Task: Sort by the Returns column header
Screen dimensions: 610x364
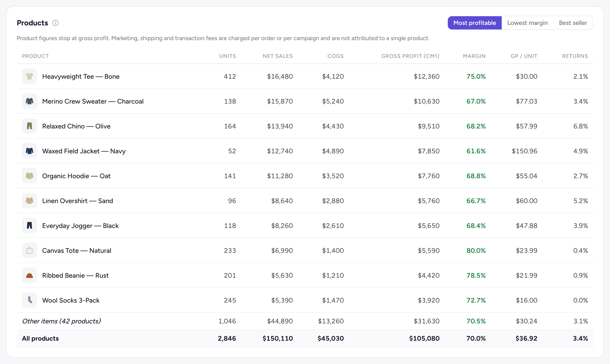Action: pyautogui.click(x=575, y=56)
